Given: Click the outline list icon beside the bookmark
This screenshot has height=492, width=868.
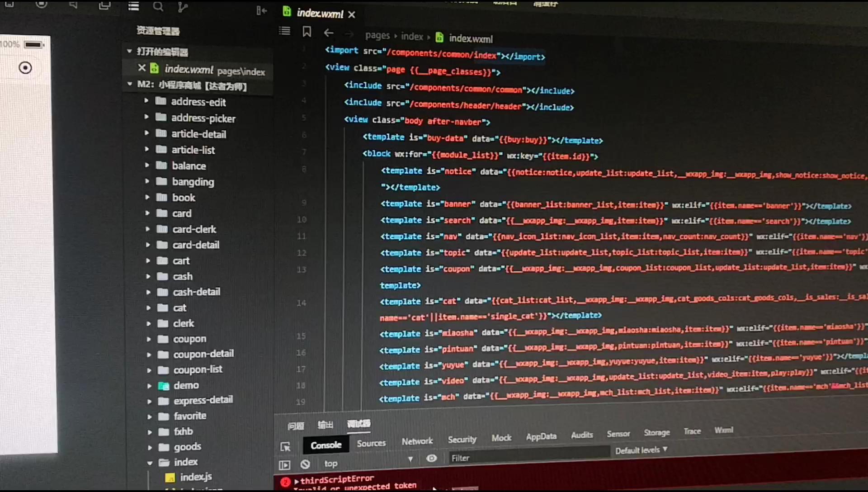Looking at the screenshot, I should pyautogui.click(x=285, y=31).
